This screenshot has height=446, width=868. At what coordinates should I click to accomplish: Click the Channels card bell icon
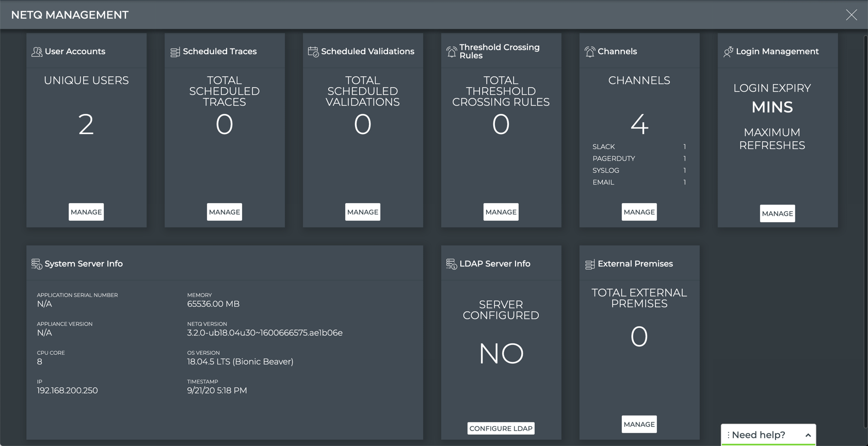[x=590, y=52]
